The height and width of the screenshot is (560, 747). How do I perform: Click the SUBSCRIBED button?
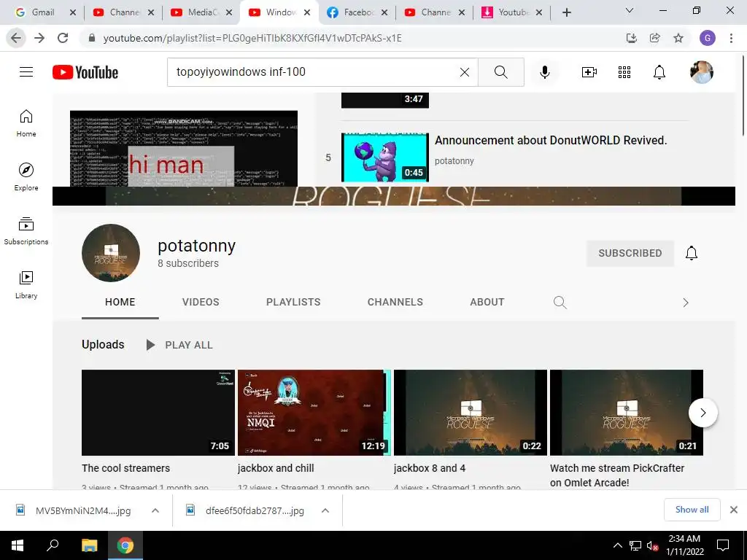(x=630, y=253)
